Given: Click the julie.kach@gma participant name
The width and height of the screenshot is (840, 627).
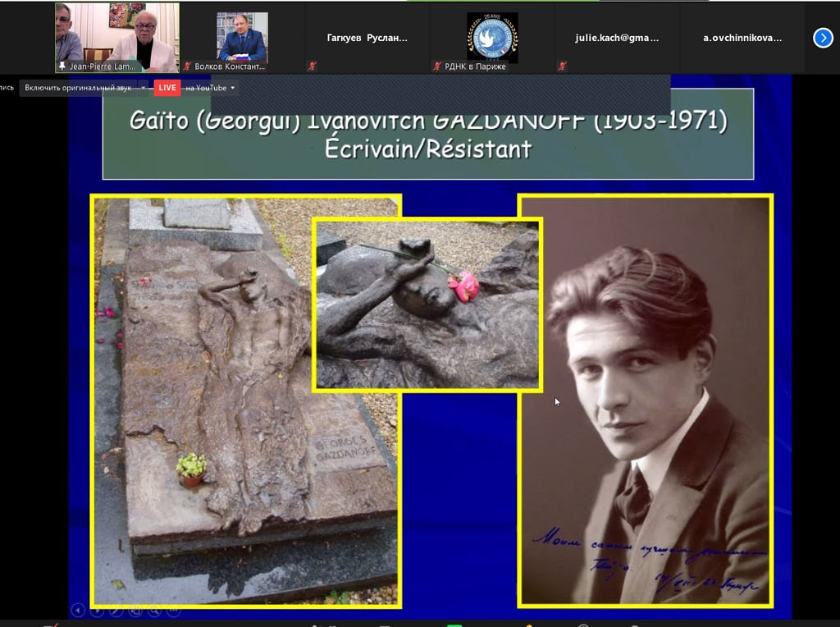Looking at the screenshot, I should click(x=617, y=38).
